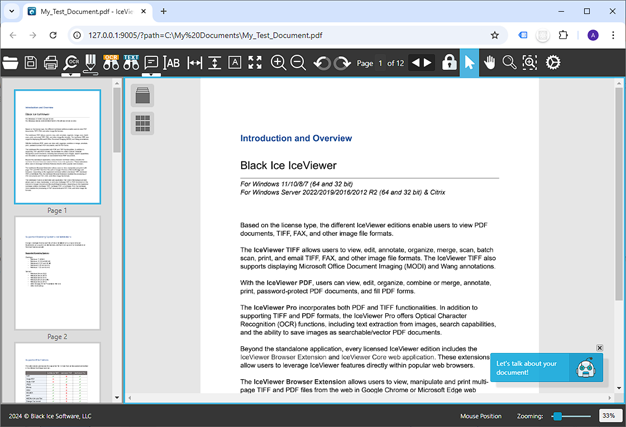The height and width of the screenshot is (427, 626).
Task: Click the address bar URL
Action: [205, 35]
